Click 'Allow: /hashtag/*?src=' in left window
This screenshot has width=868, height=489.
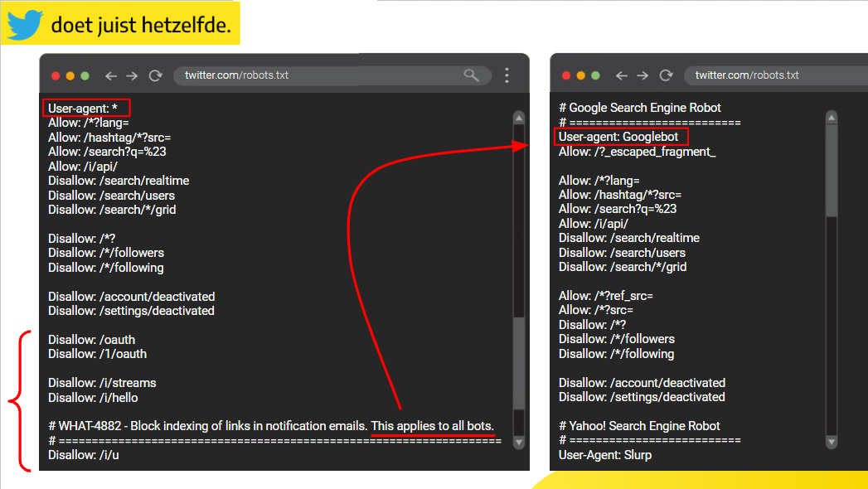tap(109, 138)
